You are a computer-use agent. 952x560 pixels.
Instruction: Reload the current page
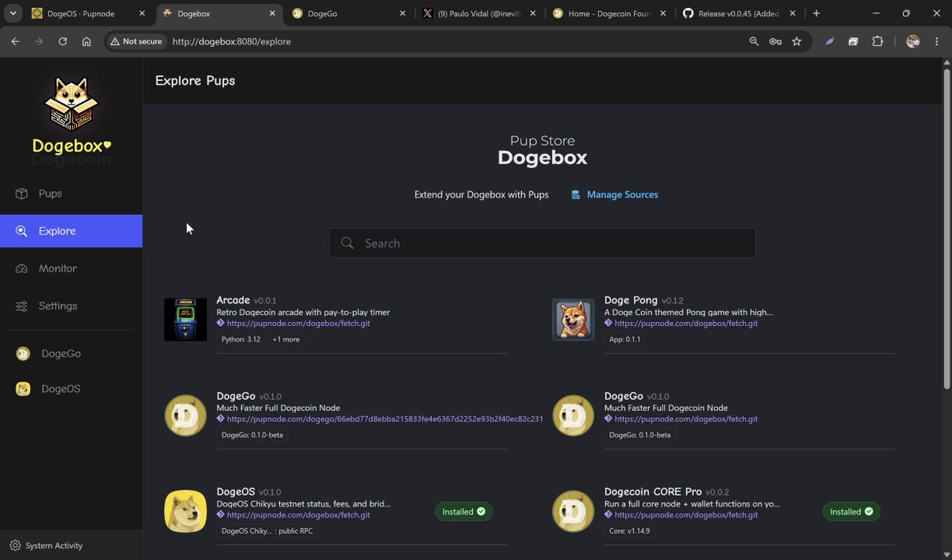(x=63, y=41)
